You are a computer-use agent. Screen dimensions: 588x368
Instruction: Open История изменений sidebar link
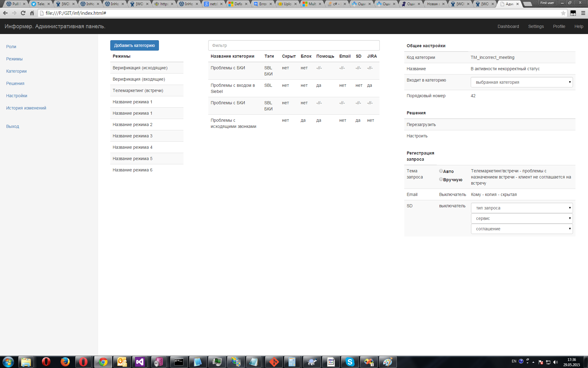tap(26, 108)
